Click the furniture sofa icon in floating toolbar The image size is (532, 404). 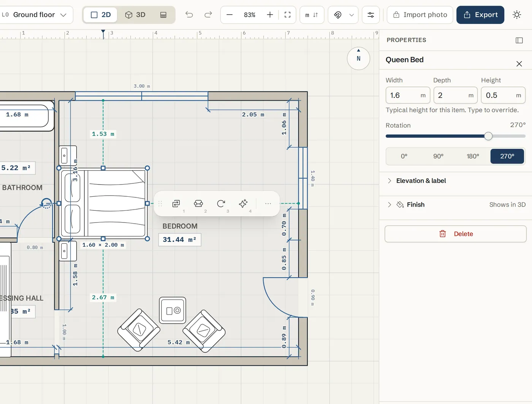tap(198, 204)
